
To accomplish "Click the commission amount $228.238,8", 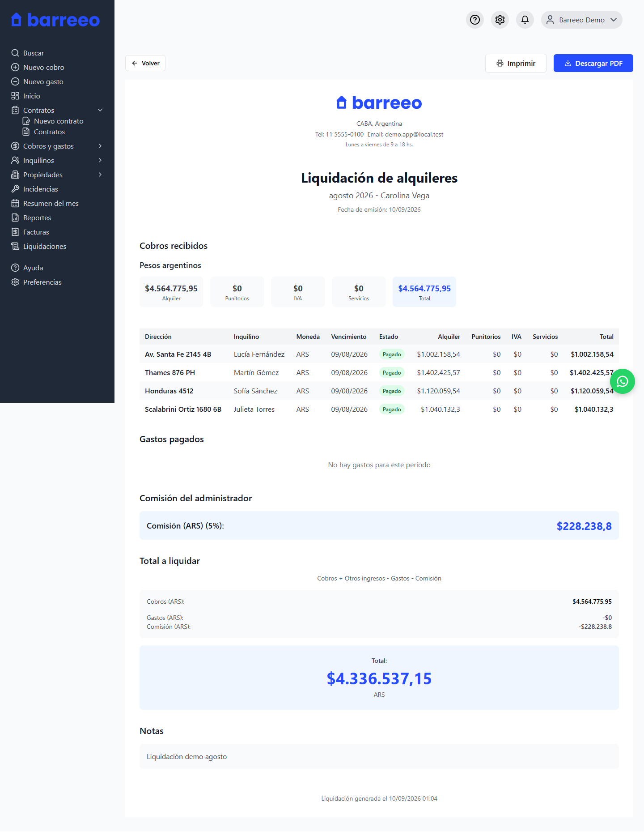I will pos(584,526).
